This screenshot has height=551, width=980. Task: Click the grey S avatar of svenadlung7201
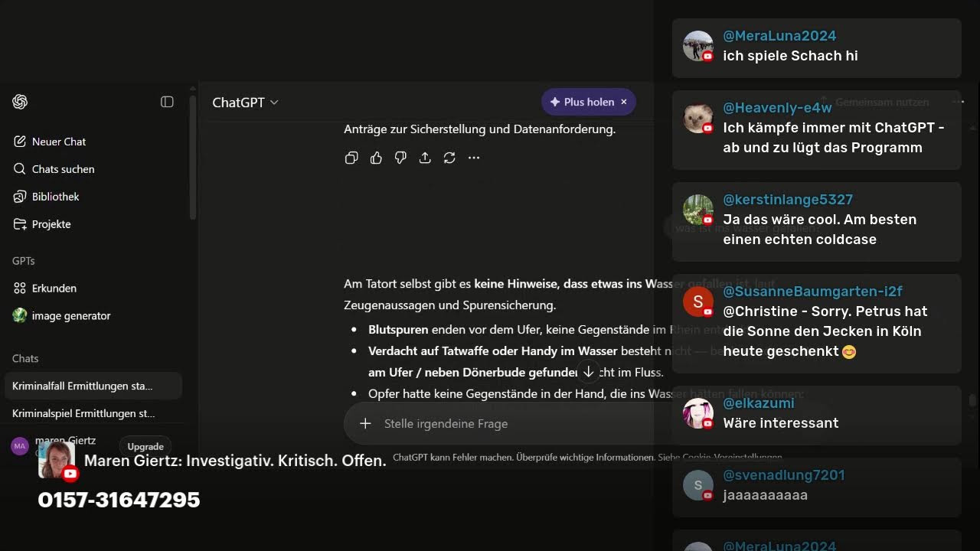pos(698,485)
